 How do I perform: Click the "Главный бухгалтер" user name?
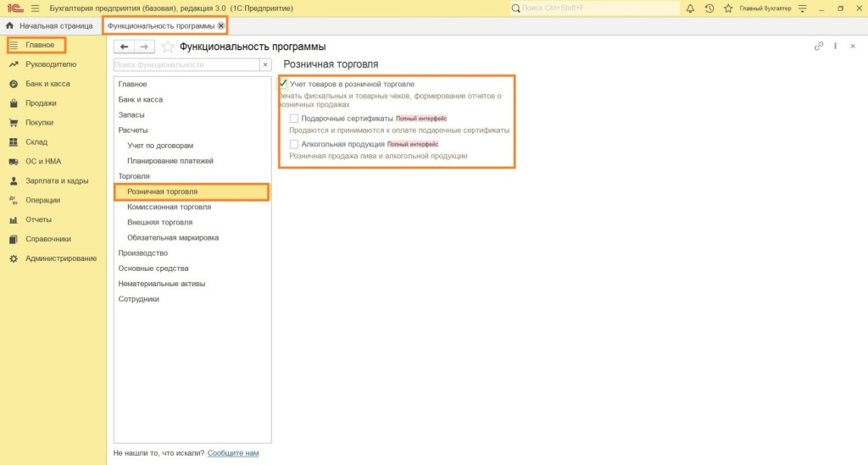(765, 8)
